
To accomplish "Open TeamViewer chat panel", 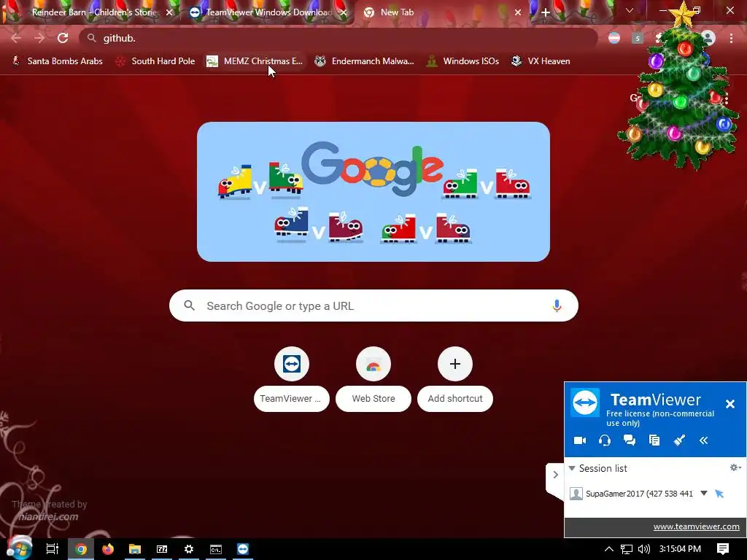I will tap(630, 440).
